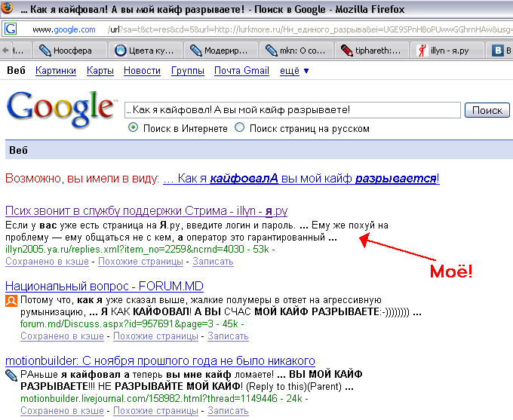
Task: Open result Национальный вопрос - FORUM.MD
Action: pyautogui.click(x=104, y=287)
